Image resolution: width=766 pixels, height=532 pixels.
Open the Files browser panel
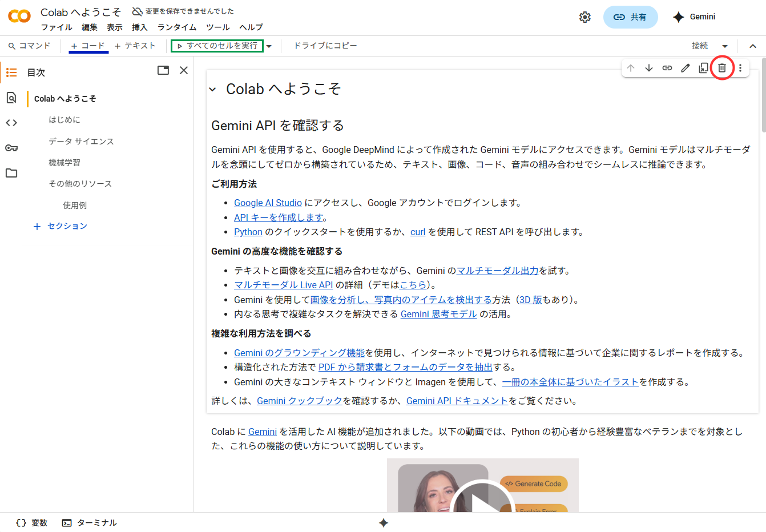pos(11,172)
